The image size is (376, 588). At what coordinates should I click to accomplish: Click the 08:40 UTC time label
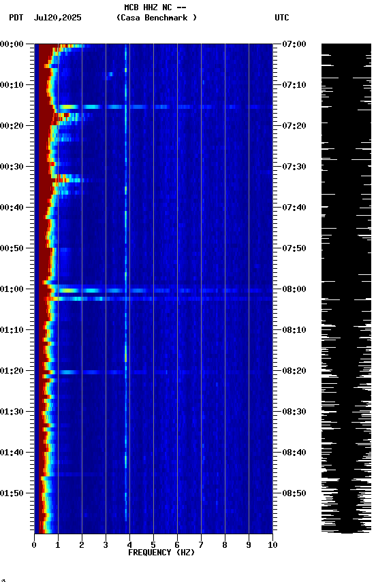[x=294, y=453]
